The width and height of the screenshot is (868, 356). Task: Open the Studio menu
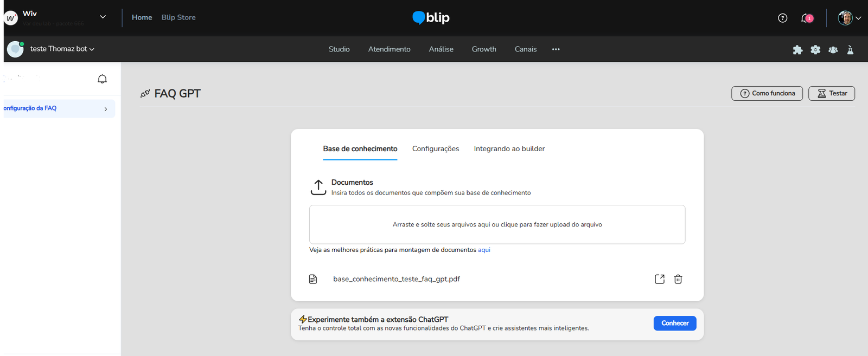(x=339, y=49)
